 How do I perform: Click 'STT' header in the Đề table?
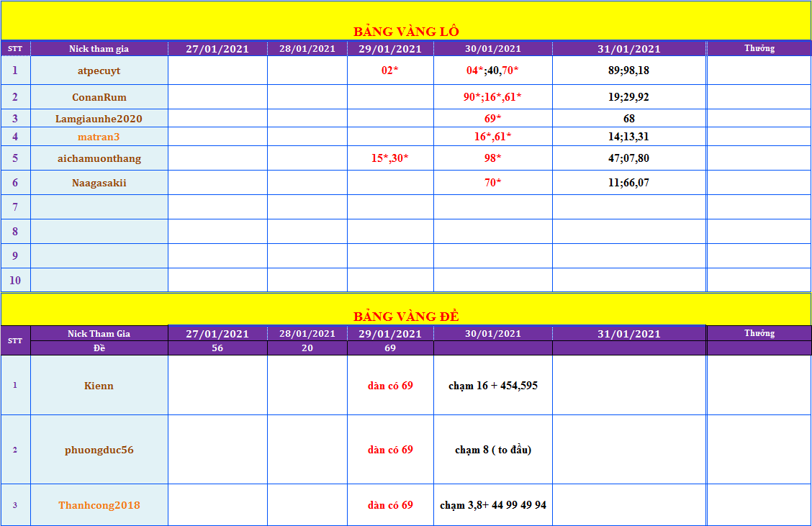pos(15,340)
